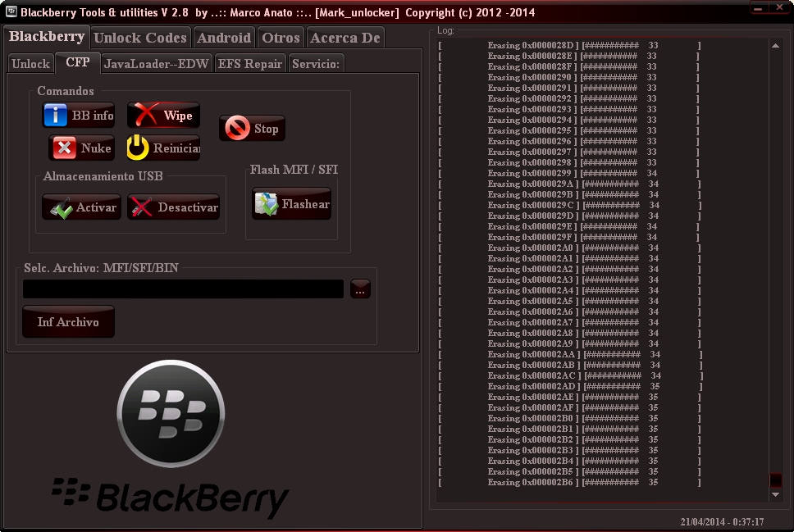Click the Activar button label

(96, 207)
